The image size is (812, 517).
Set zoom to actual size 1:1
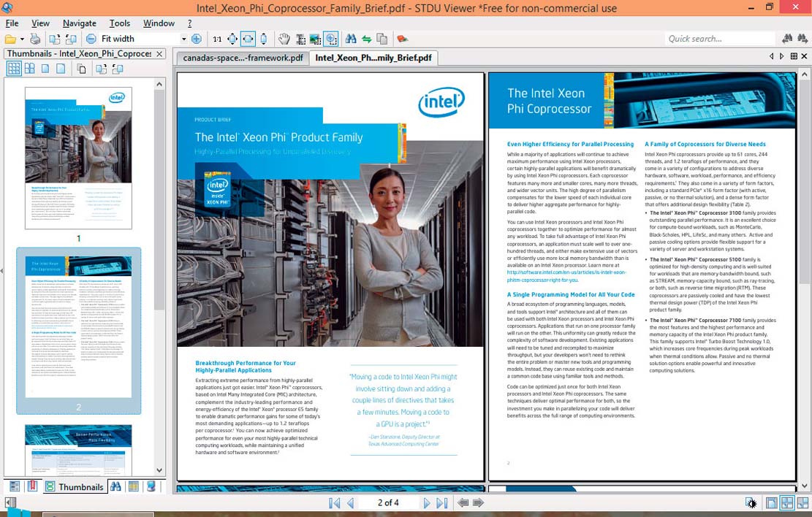click(217, 39)
